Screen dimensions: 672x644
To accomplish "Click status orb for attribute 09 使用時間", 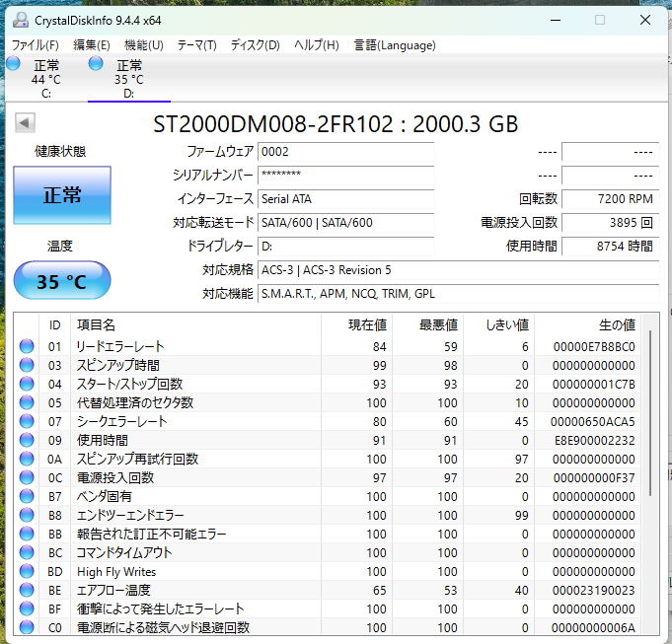I will tap(27, 440).
